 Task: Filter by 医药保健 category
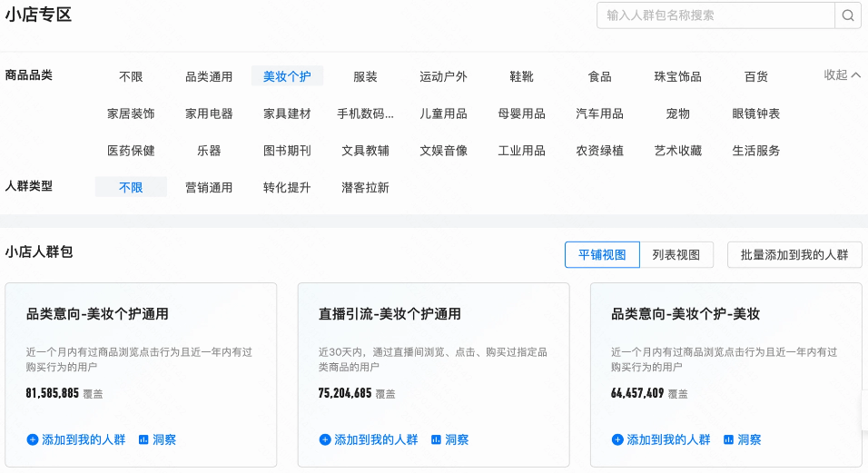(131, 151)
